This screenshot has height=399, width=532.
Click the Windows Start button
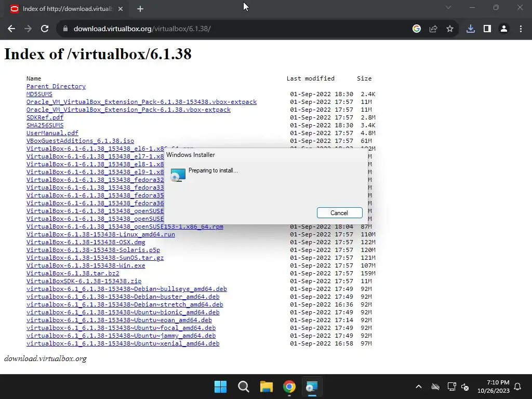click(220, 387)
